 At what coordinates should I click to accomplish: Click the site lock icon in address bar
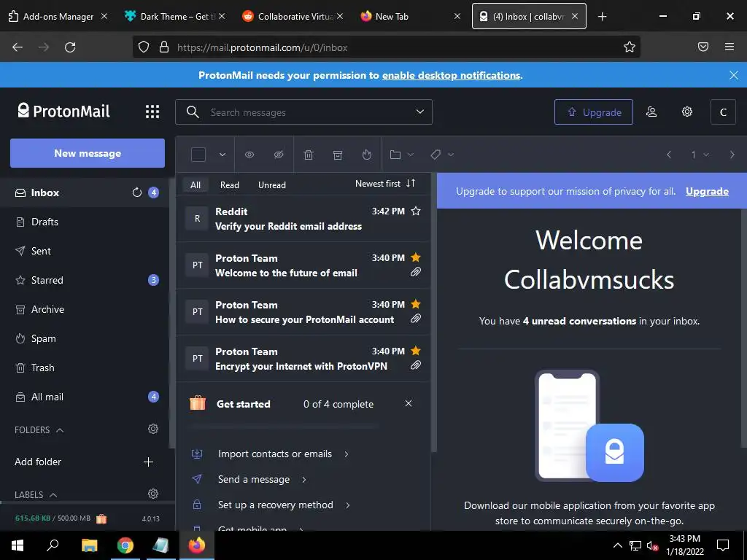point(164,47)
